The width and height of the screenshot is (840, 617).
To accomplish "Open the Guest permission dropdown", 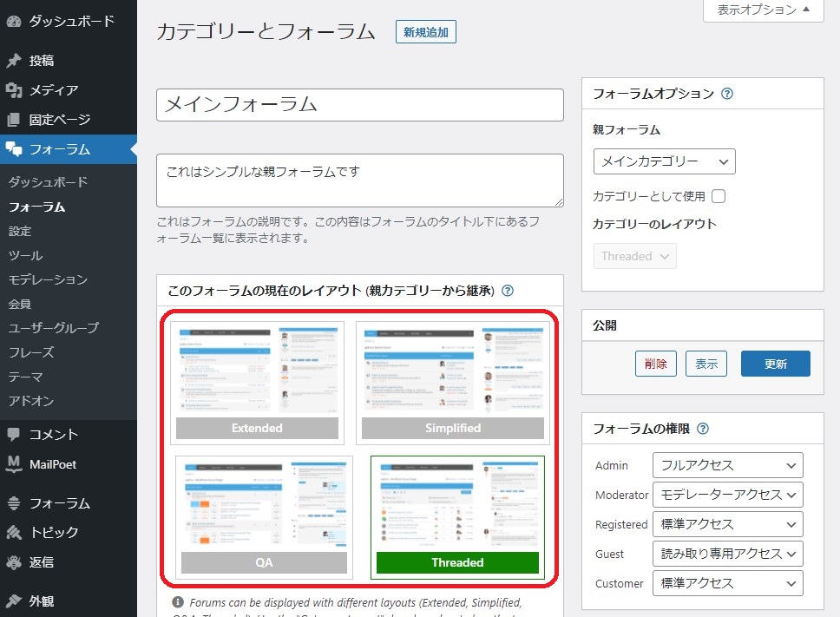I will (x=727, y=554).
